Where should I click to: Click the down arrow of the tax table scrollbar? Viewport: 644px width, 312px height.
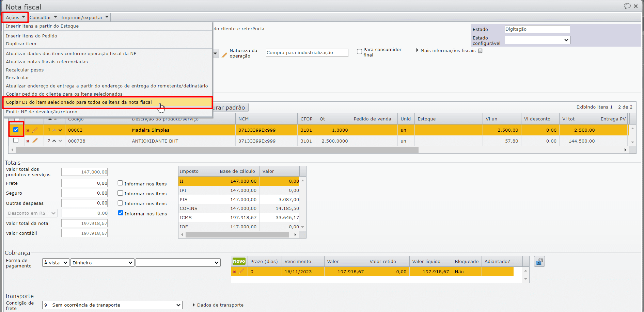click(302, 227)
